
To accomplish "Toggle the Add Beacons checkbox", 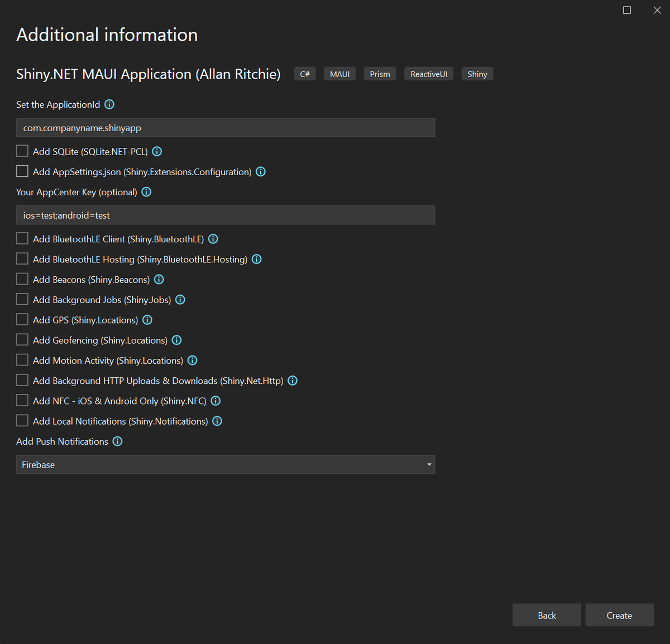I will pos(22,279).
